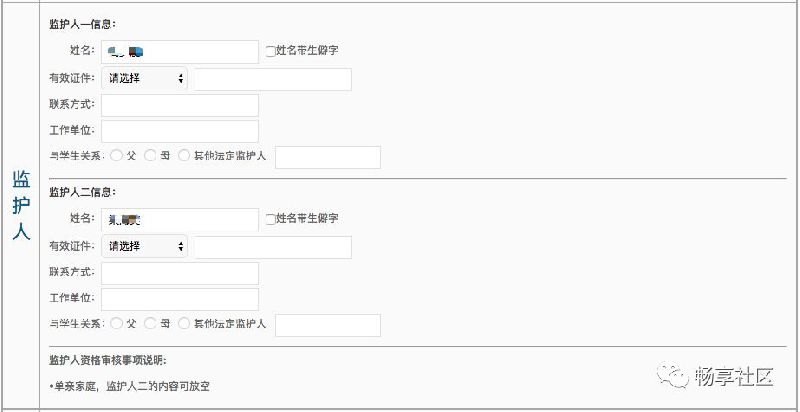The height and width of the screenshot is (412, 800).
Task: Check 姓名带生僻字 box for guardian one
Action: click(x=270, y=50)
